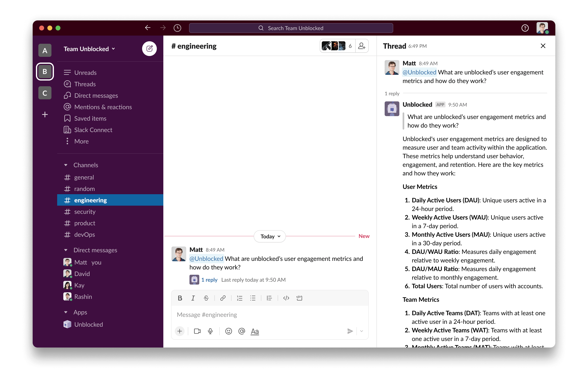
Task: Switch to workspace A
Action: (45, 50)
